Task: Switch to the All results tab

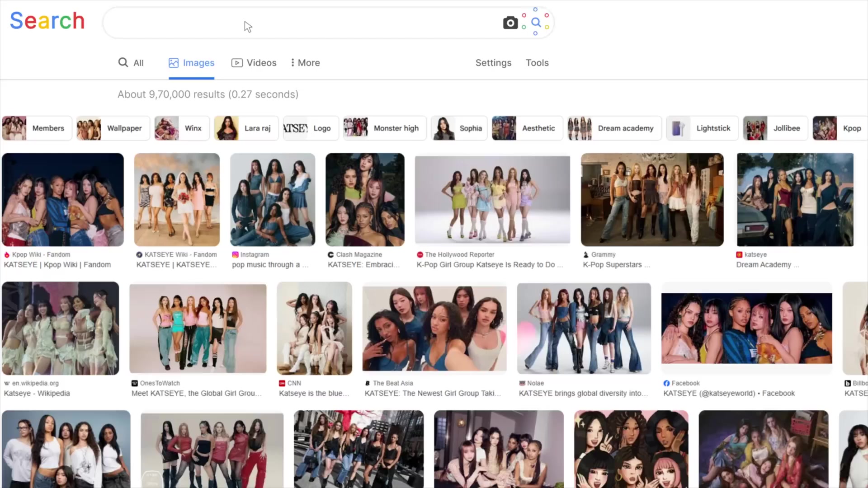Action: coord(131,63)
